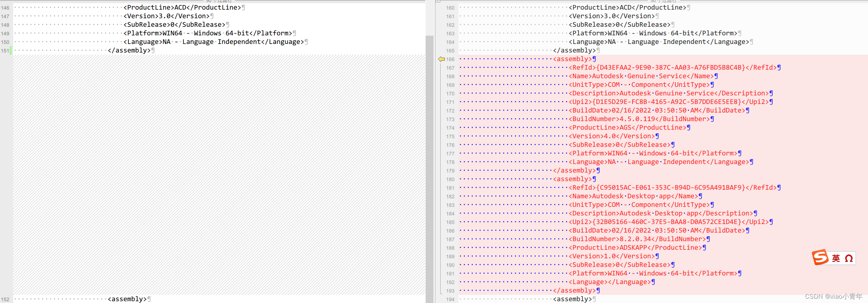Select the Autodesk Genuine Service Name line

(x=641, y=76)
